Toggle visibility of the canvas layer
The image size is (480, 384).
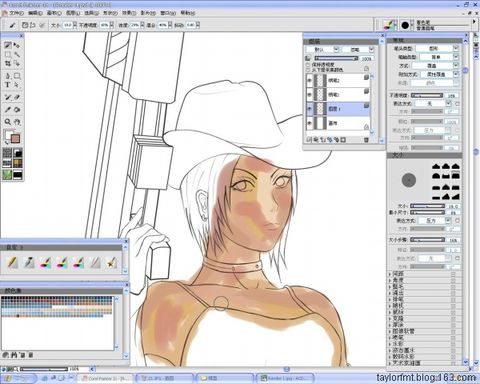[x=310, y=123]
